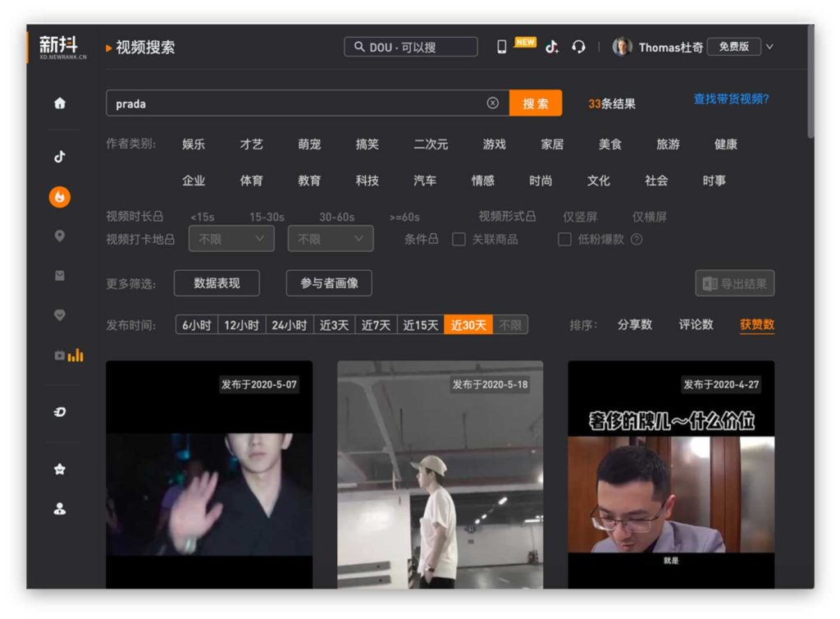Filter by the 科技 author category
This screenshot has width=840, height=619.
[367, 181]
